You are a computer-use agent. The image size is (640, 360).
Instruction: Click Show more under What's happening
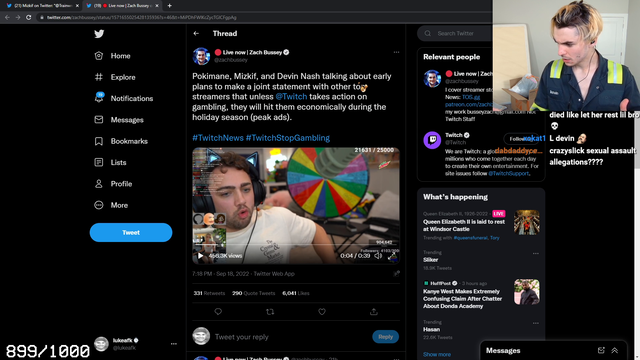click(437, 354)
